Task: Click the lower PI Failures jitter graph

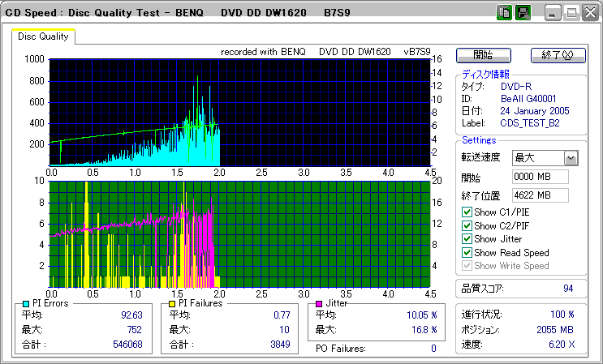Action: pos(239,233)
